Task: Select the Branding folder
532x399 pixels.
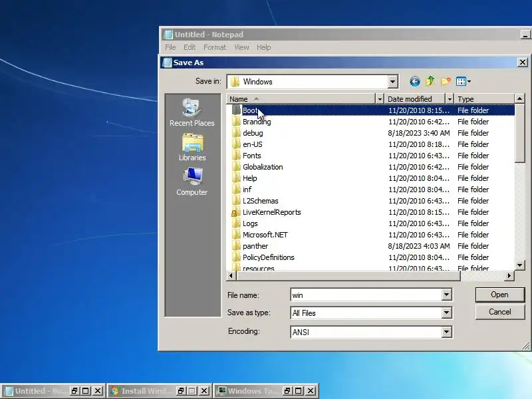Action: tap(257, 122)
